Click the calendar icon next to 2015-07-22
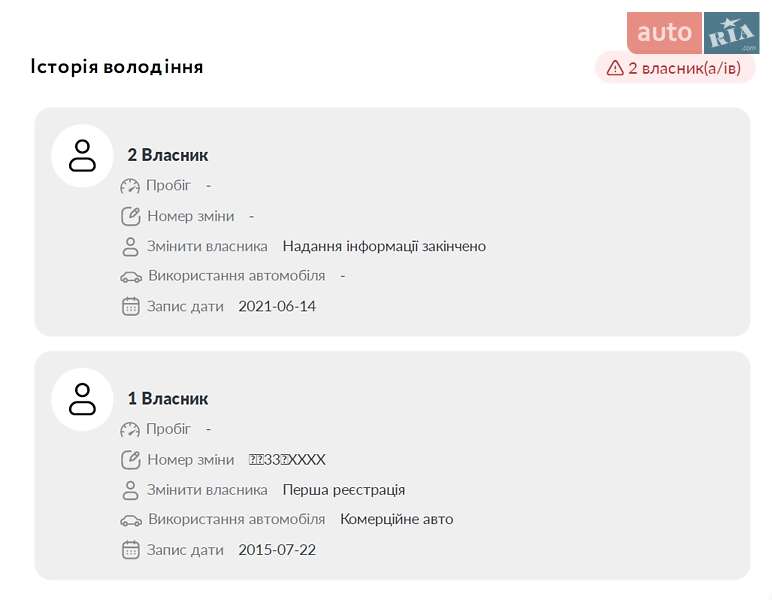This screenshot has width=772, height=600. point(130,550)
